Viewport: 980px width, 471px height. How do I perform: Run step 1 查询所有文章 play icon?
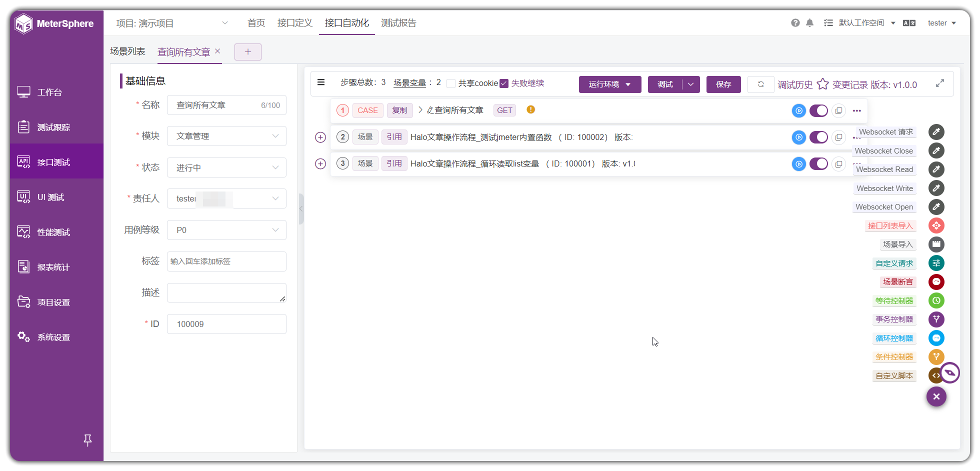coord(798,110)
